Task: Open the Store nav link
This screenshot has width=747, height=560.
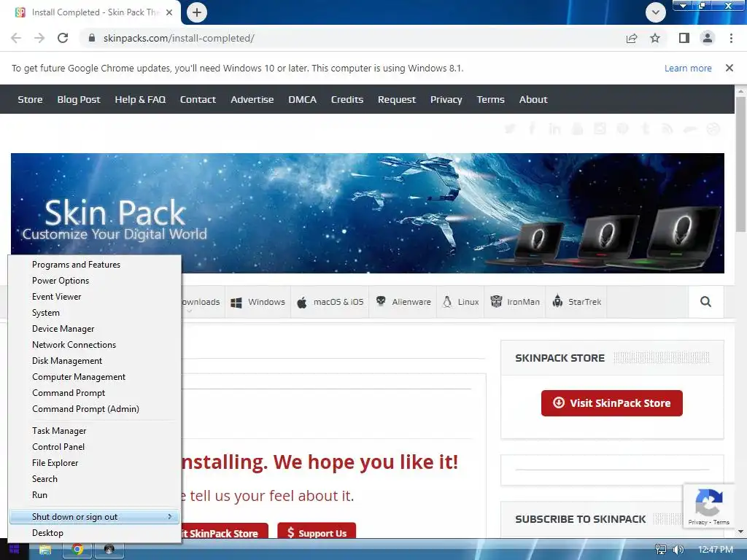Action: click(x=30, y=99)
